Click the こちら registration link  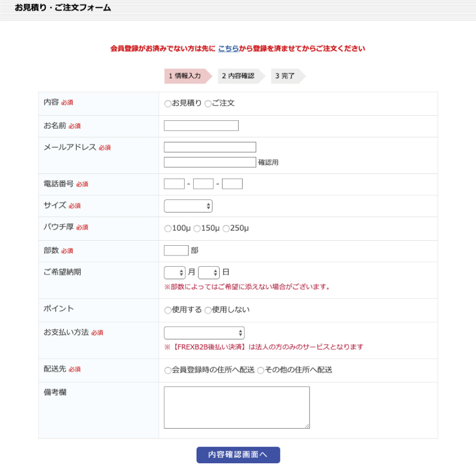coord(228,49)
